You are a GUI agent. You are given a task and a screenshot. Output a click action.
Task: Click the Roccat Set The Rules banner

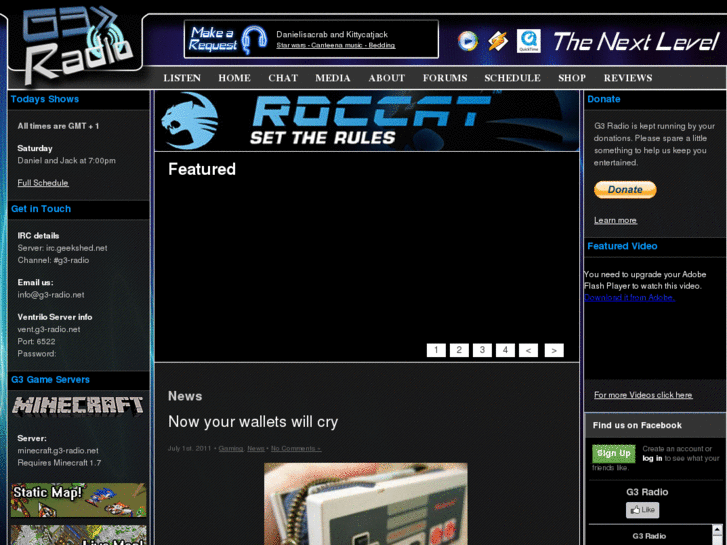click(367, 121)
